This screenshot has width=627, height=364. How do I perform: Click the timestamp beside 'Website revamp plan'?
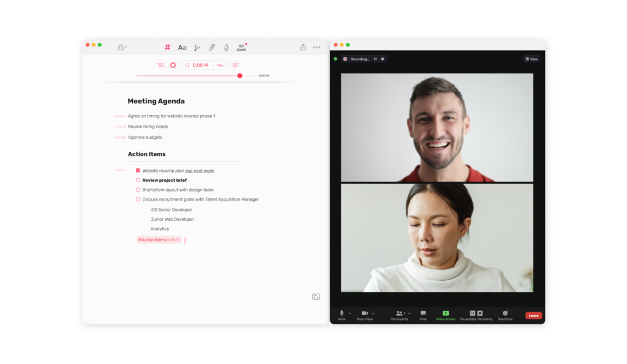121,171
